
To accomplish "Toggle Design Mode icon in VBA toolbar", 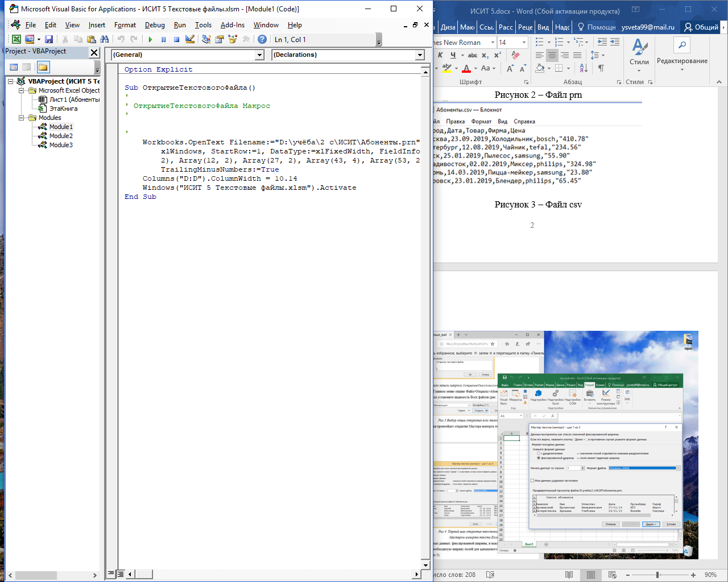I will [x=190, y=39].
